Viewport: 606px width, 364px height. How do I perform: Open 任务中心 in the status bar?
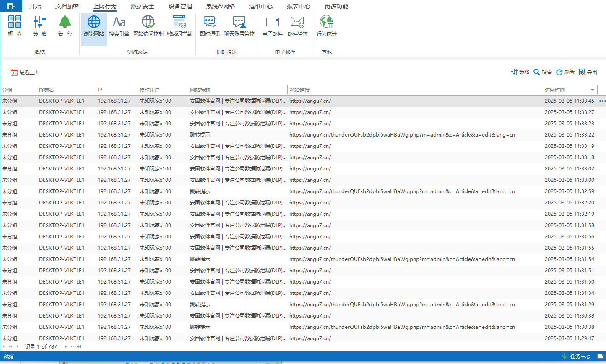(x=576, y=356)
